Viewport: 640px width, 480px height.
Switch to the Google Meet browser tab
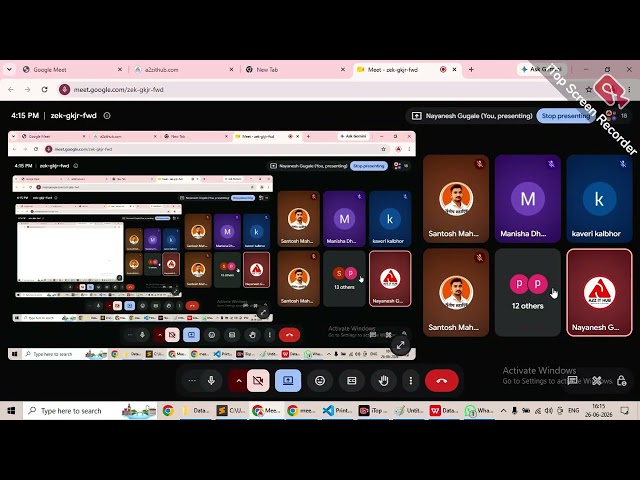[71, 70]
